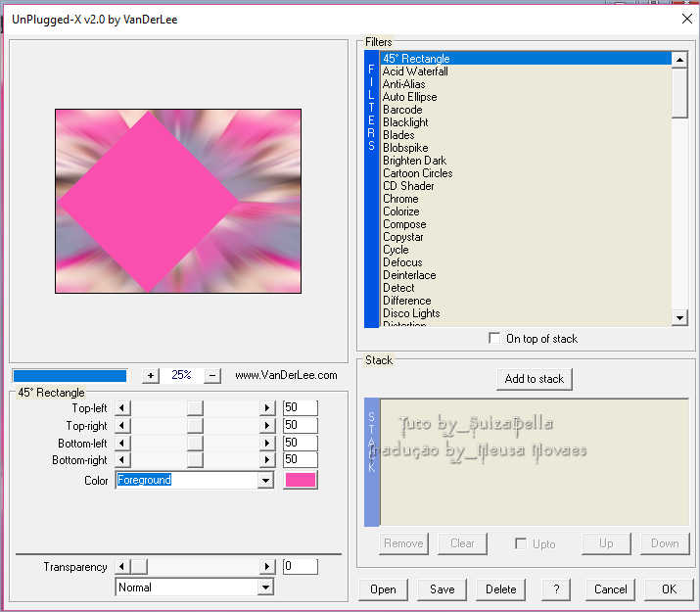Select Deinterlace filter in list
Screen dimensions: 700x612
(526, 275)
